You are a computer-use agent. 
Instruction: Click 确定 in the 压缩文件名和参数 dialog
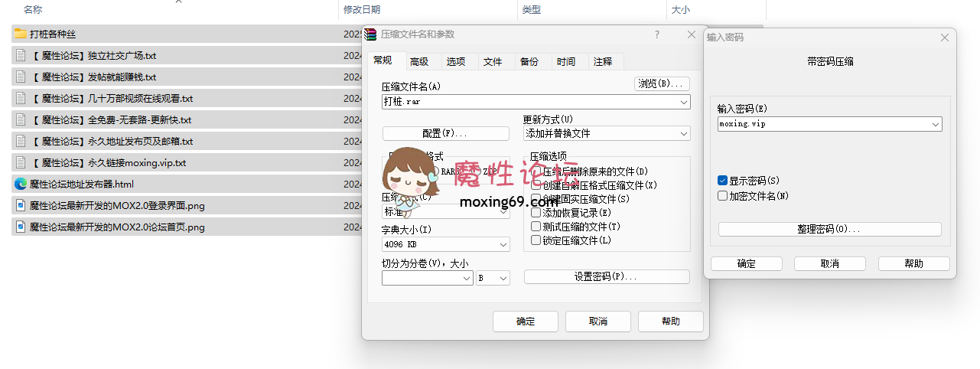[x=526, y=321]
